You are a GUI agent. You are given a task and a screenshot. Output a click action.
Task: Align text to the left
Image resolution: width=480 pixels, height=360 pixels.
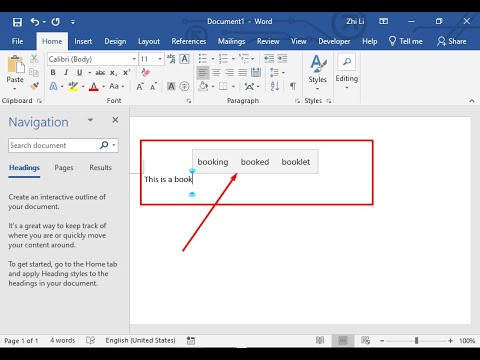203,72
